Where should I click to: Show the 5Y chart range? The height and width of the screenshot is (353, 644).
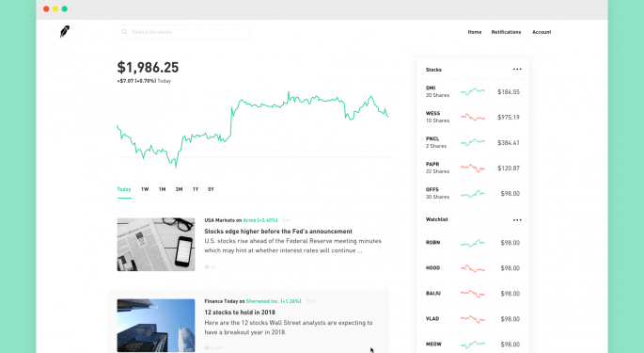click(211, 189)
